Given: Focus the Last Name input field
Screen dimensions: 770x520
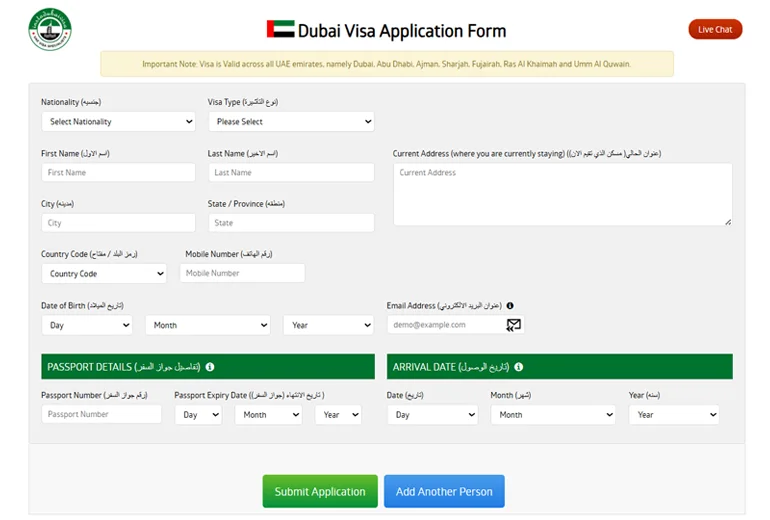Looking at the screenshot, I should [x=291, y=172].
